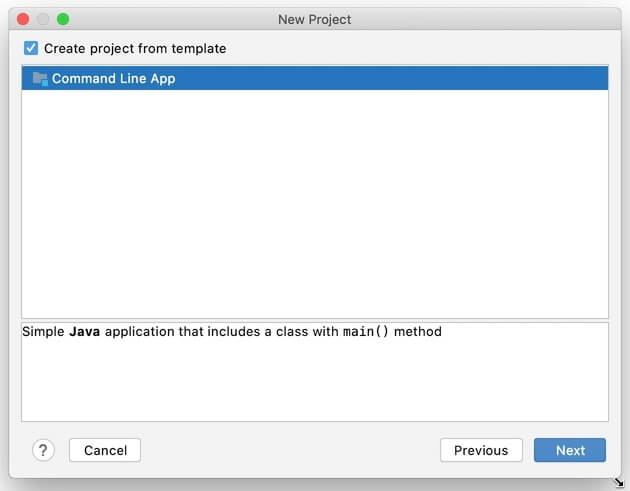Screen dimensions: 630x491
Task: Close the New Project dialog window
Action: click(23, 19)
